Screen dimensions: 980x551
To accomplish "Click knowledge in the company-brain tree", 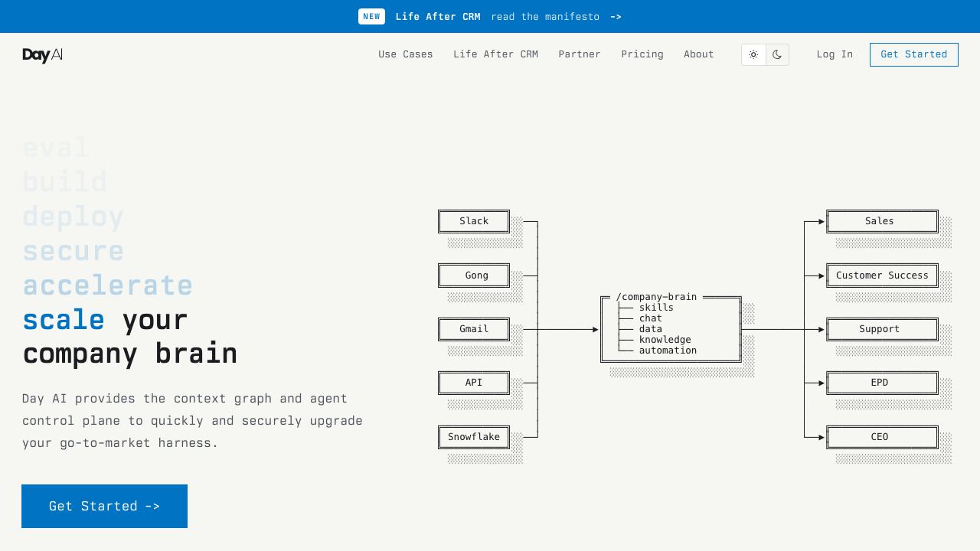I will 665,340.
